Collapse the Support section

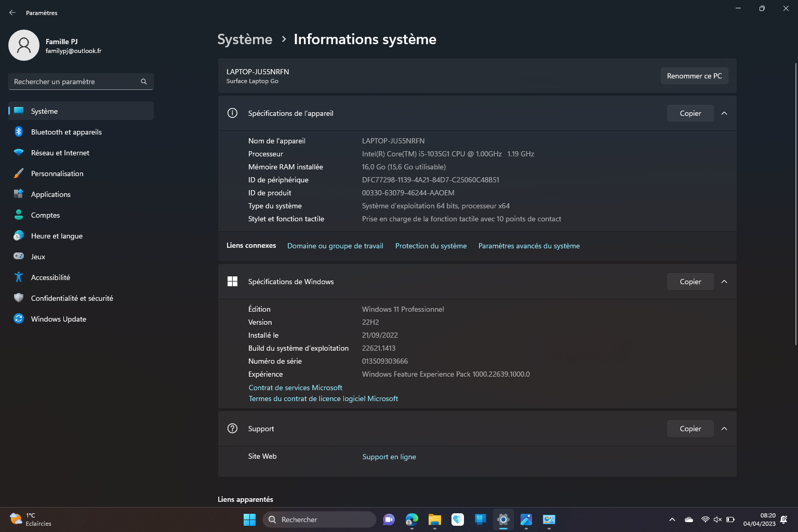(724, 429)
